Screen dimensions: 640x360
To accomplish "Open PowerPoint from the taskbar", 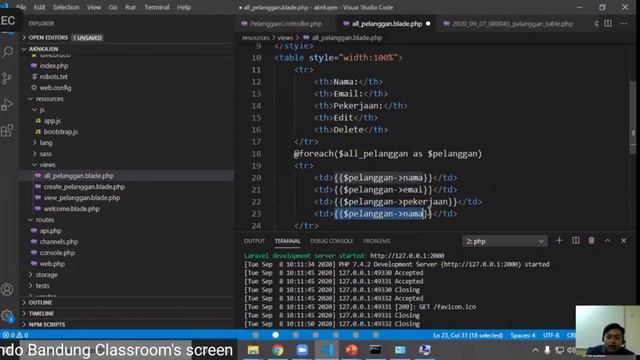I will click(351, 350).
